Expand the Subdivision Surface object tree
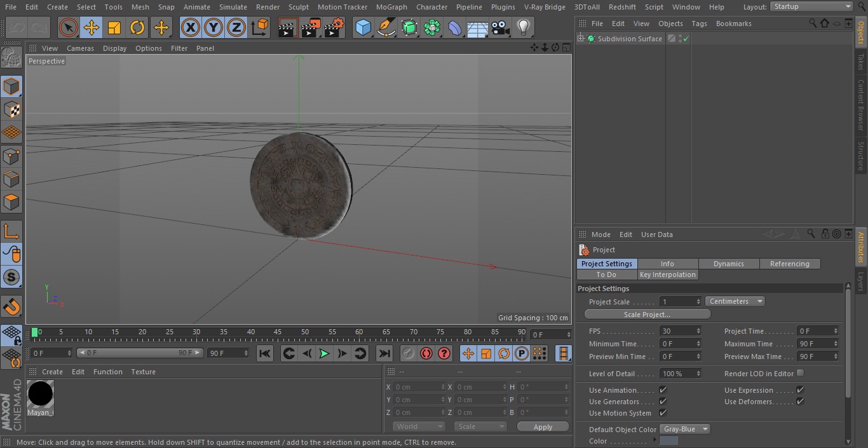The width and height of the screenshot is (868, 448). (x=580, y=39)
